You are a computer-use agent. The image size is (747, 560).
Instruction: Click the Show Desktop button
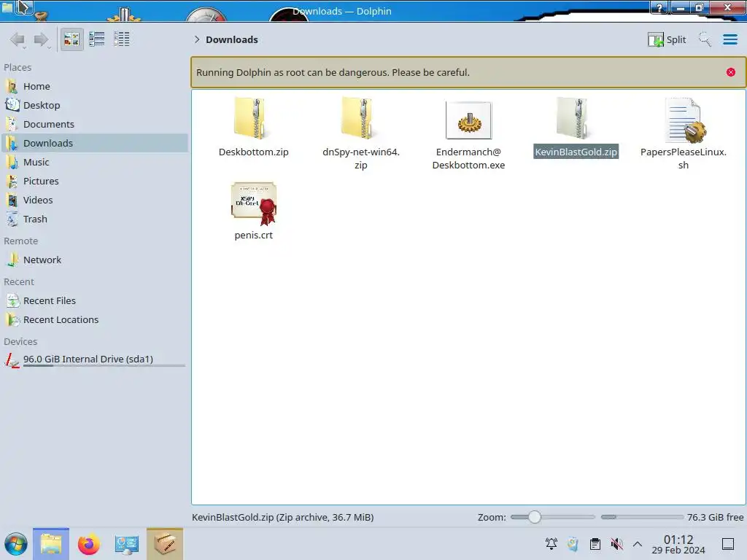(x=728, y=544)
